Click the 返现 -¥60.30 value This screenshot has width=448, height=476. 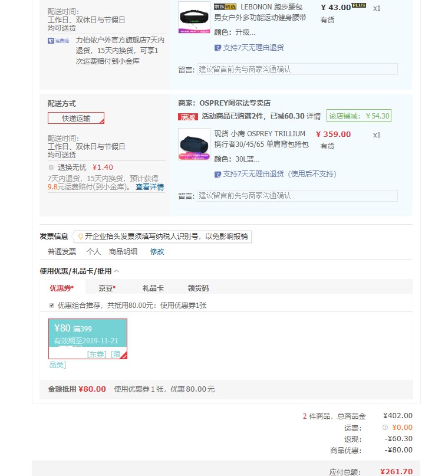point(398,439)
